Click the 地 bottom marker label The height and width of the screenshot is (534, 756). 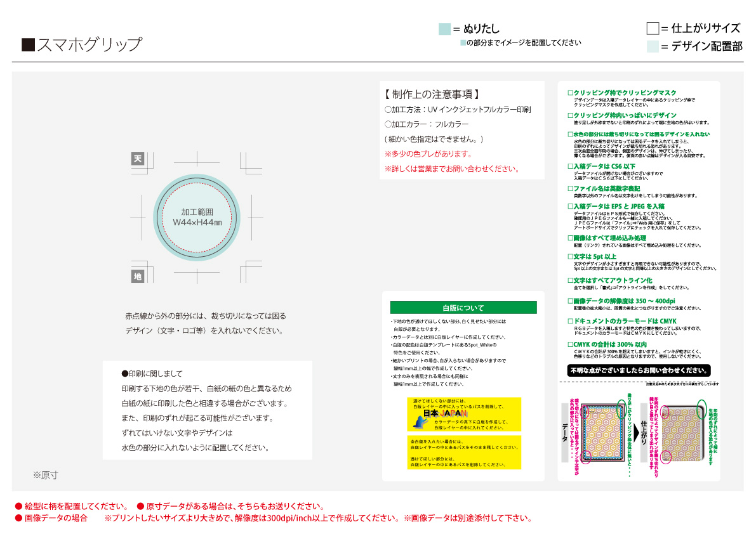(138, 277)
